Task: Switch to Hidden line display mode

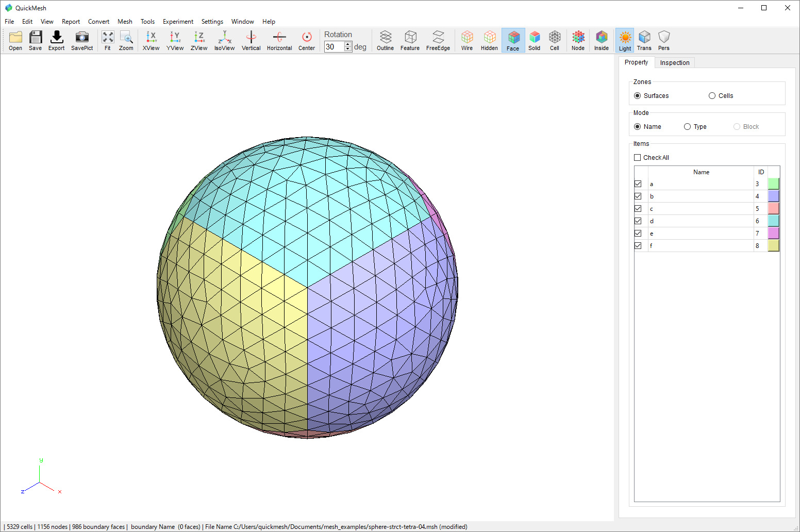Action: tap(489, 40)
